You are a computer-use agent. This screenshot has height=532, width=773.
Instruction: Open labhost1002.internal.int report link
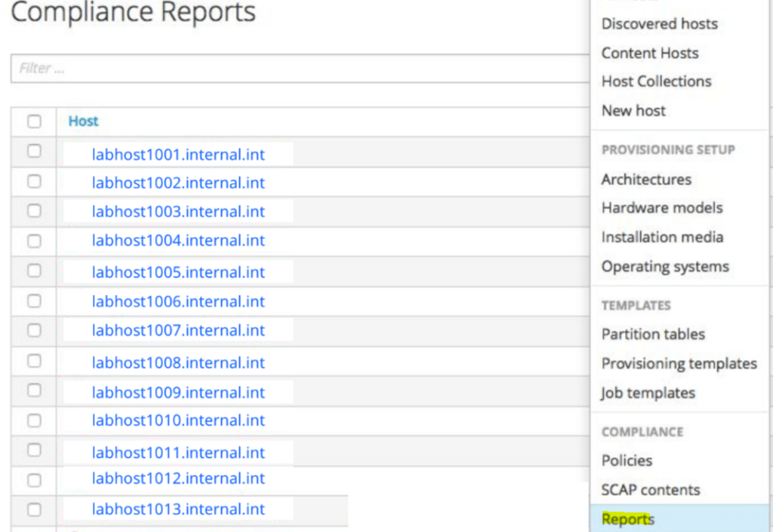tap(178, 183)
